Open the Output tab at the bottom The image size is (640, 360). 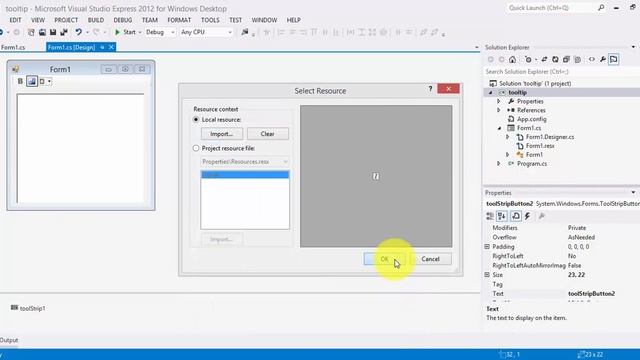point(9,340)
